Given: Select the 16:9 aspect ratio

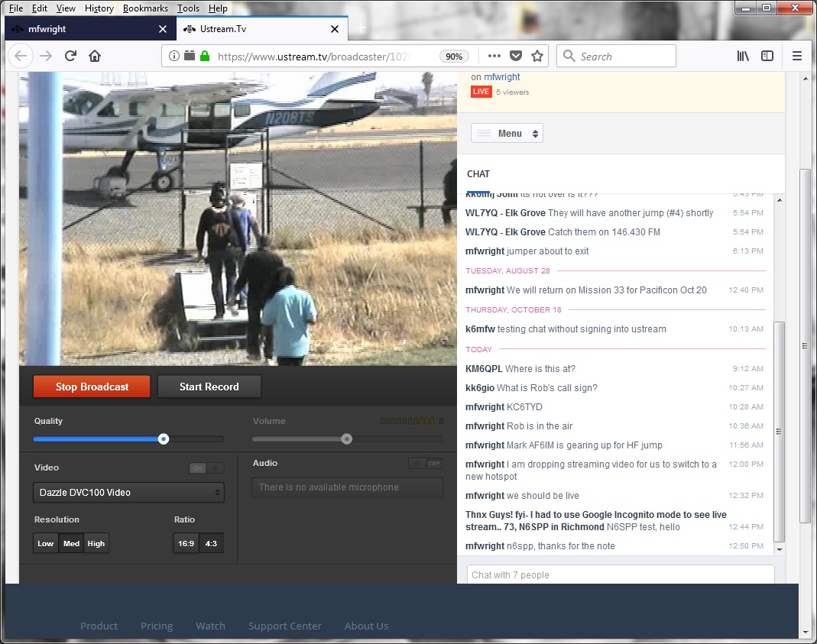Looking at the screenshot, I should (x=186, y=543).
